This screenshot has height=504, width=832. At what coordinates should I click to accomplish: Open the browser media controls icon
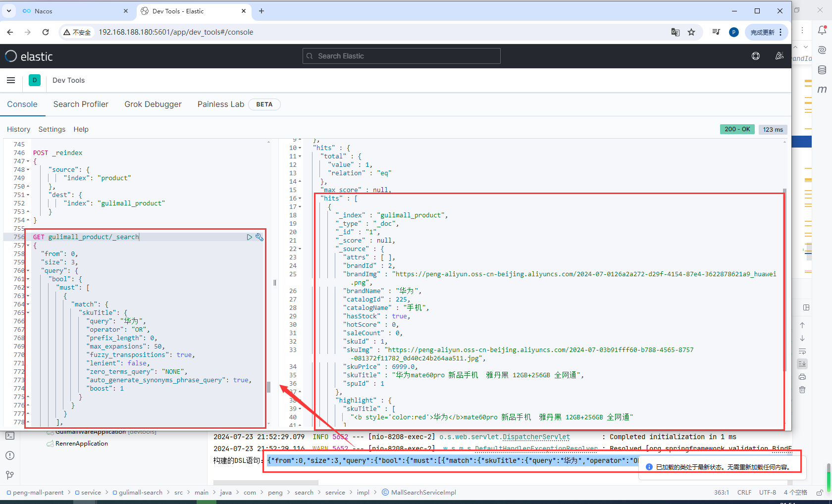(x=716, y=32)
